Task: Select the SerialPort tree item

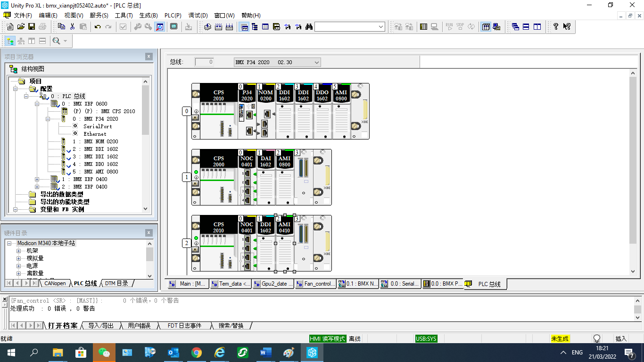Action: (98, 126)
